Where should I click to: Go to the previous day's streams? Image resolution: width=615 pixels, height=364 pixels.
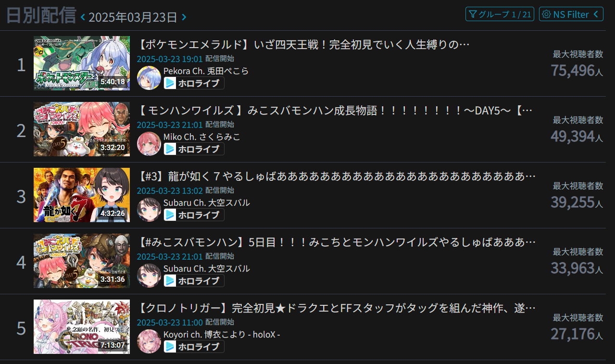83,17
